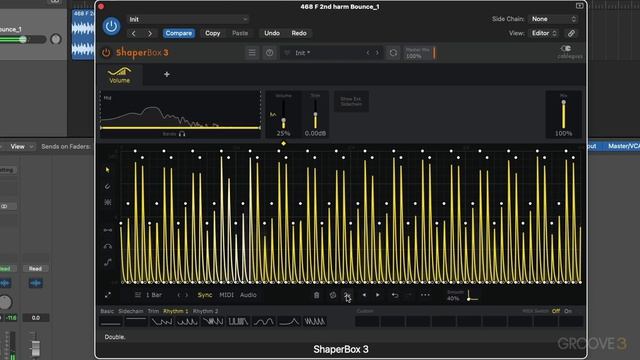Image resolution: width=640 pixels, height=360 pixels.
Task: Click the wave editor undo icon
Action: pyautogui.click(x=395, y=295)
